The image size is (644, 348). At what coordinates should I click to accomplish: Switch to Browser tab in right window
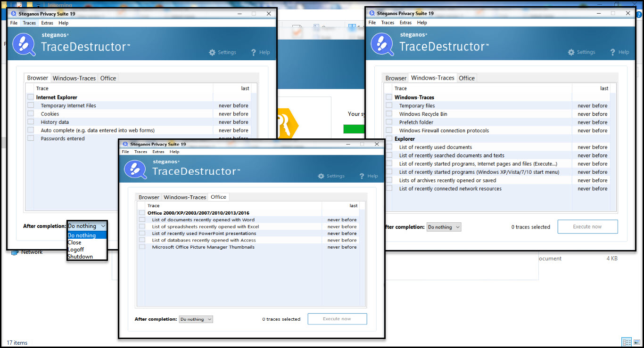coord(396,78)
